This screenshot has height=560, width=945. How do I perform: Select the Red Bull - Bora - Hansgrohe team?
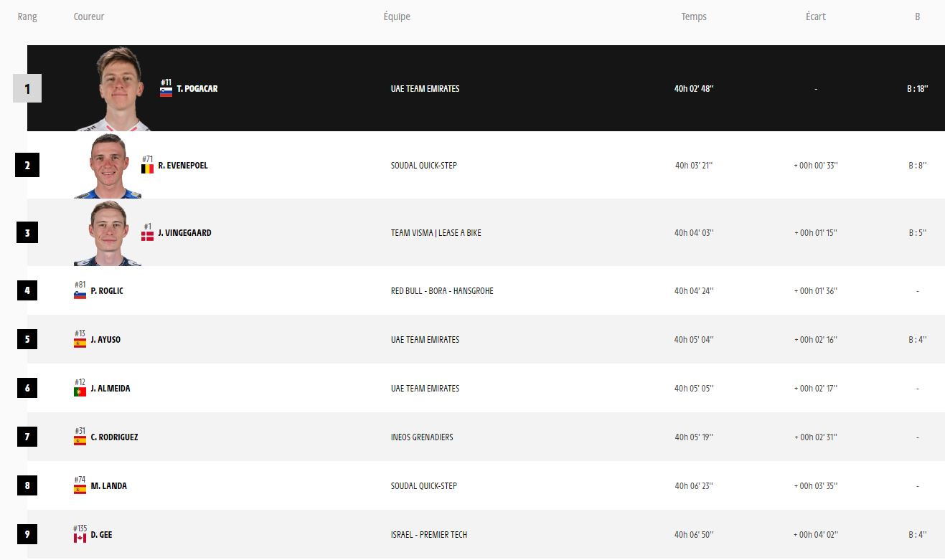click(x=442, y=291)
